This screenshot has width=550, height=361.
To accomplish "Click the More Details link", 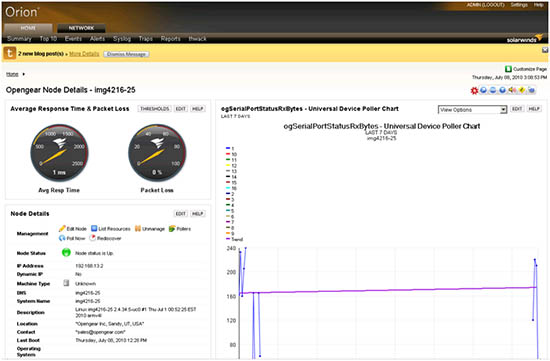I will tap(84, 54).
